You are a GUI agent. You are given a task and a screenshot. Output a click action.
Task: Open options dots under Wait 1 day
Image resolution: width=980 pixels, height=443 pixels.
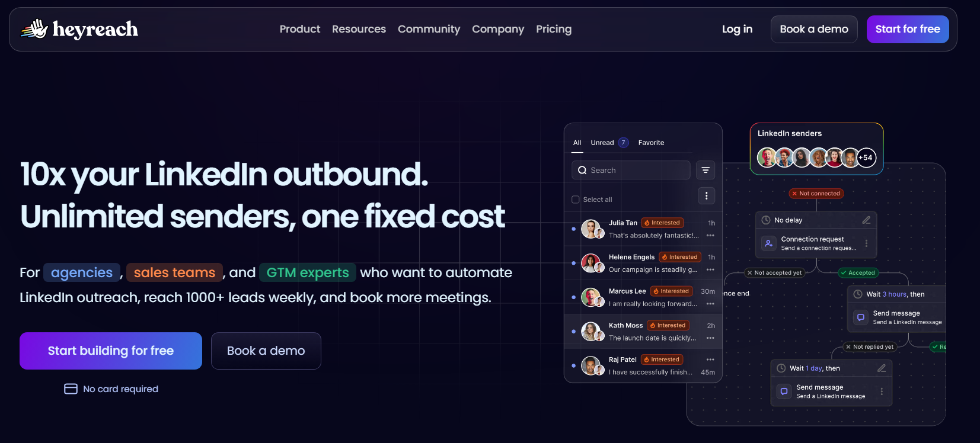click(x=882, y=391)
